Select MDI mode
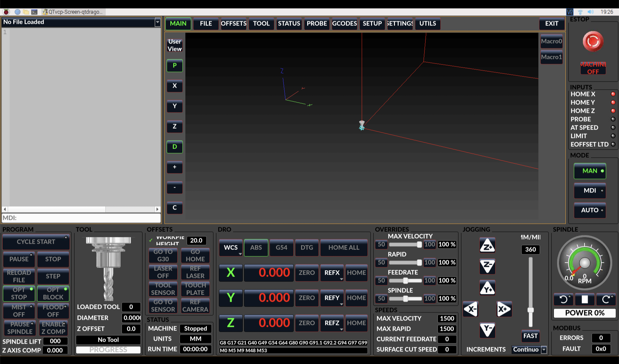The width and height of the screenshot is (619, 364). click(x=590, y=191)
